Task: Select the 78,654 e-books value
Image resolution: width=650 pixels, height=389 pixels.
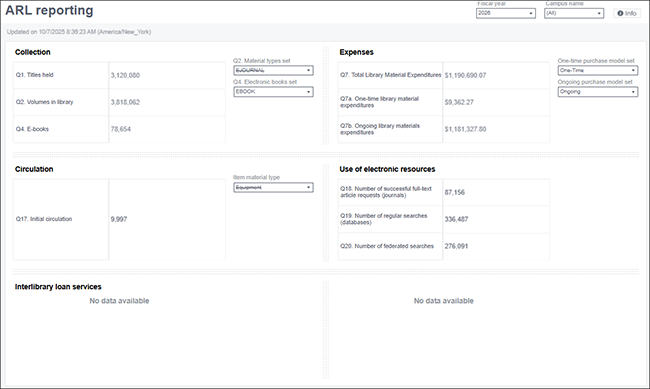Action: point(121,129)
